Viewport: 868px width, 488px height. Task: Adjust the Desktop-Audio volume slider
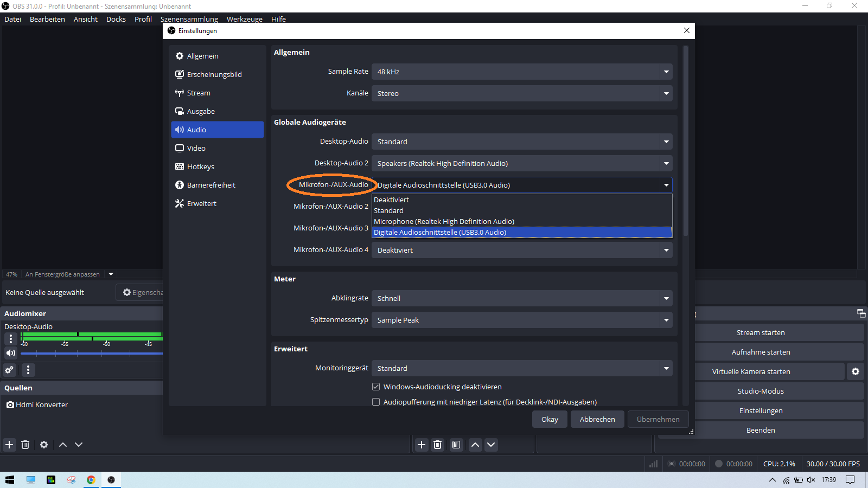91,353
